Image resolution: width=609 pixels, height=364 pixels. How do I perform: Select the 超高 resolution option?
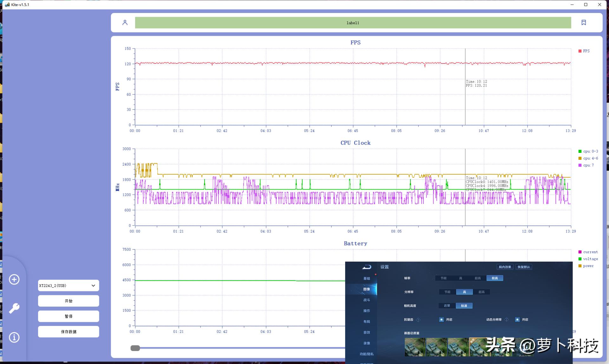coord(481,292)
